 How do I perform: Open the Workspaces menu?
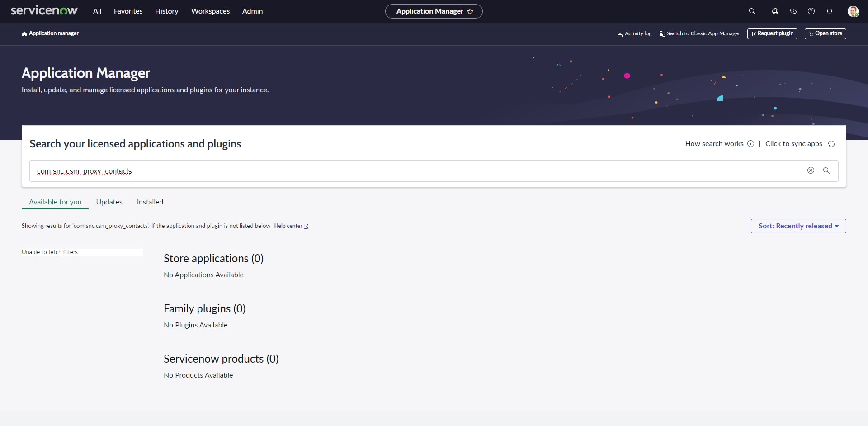[211, 11]
